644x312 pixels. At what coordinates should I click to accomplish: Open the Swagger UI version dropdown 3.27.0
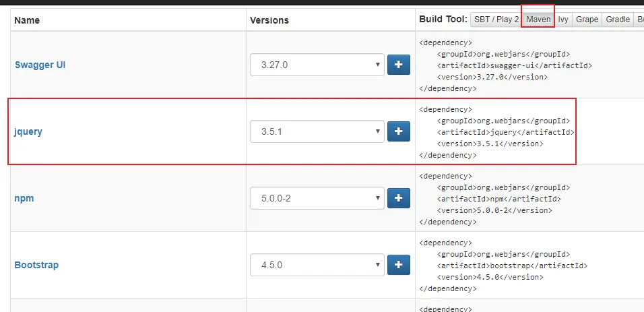click(x=317, y=65)
